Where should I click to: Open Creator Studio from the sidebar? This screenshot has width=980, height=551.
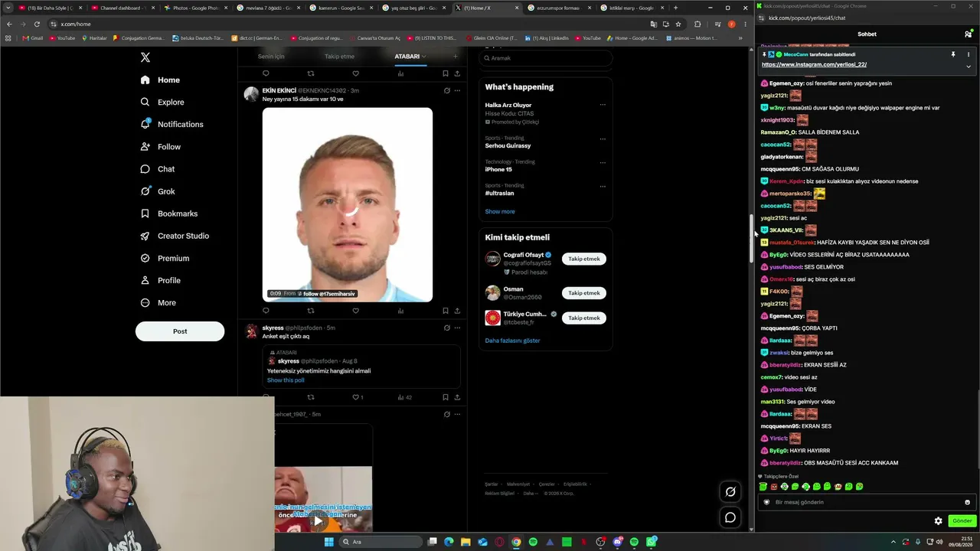175,236
